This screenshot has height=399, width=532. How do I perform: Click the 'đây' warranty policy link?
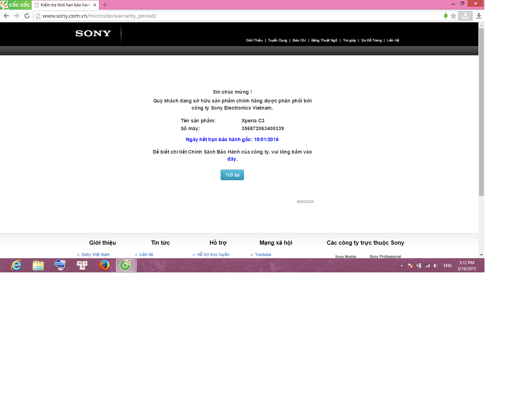click(232, 159)
